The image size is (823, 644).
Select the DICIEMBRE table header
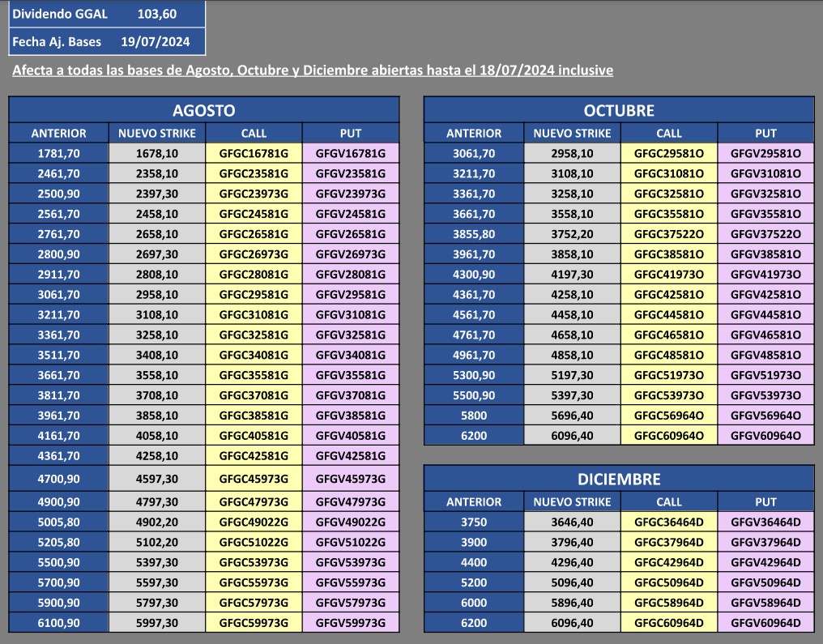618,478
